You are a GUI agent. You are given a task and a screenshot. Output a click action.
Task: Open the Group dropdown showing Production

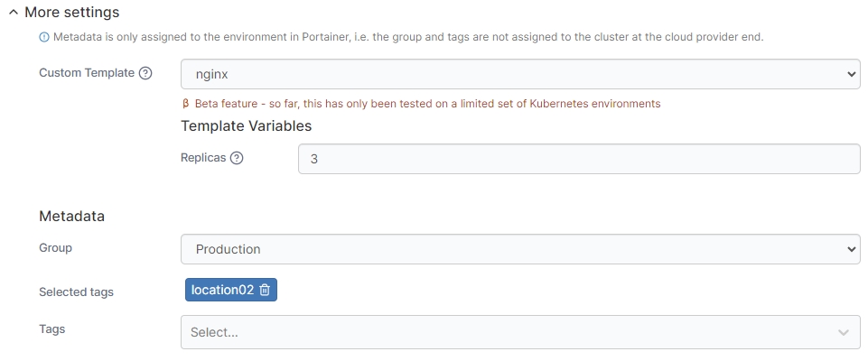506,249
